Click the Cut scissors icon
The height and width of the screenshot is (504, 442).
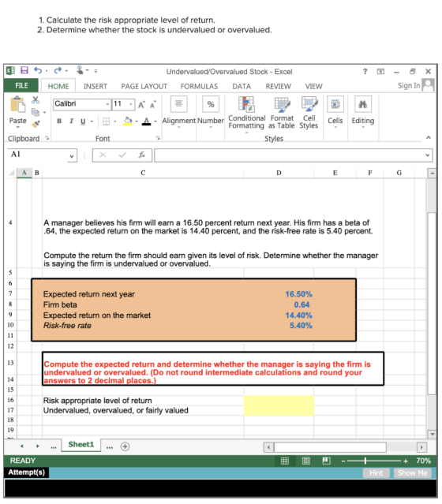[36, 100]
